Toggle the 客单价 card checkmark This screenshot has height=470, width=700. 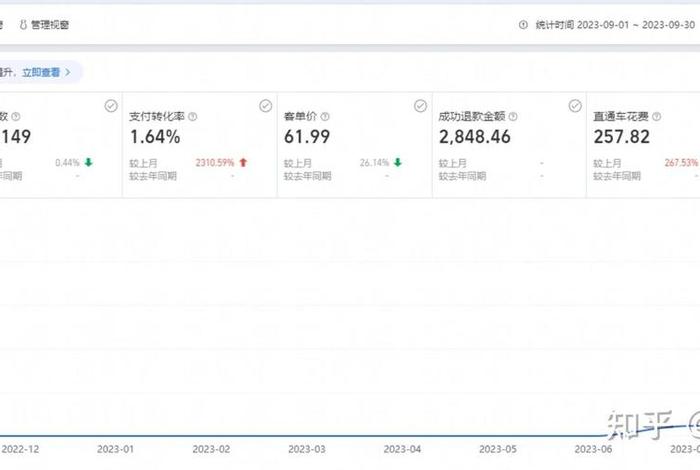click(420, 106)
